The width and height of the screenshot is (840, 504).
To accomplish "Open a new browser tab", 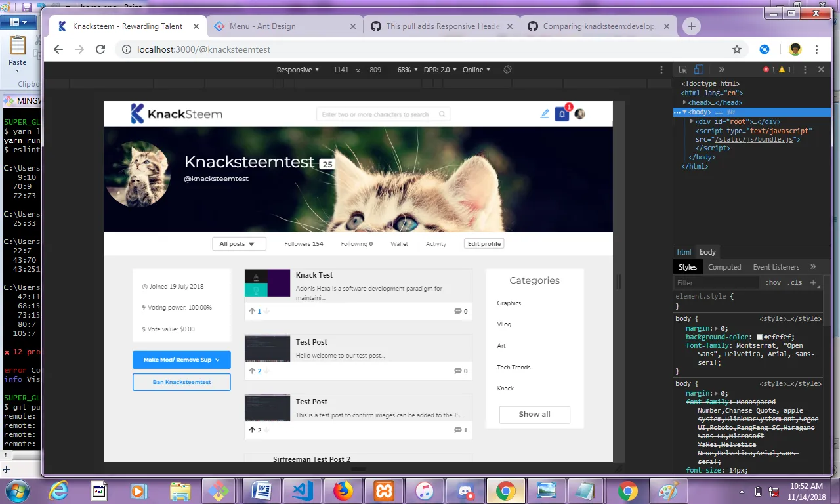I will point(691,26).
